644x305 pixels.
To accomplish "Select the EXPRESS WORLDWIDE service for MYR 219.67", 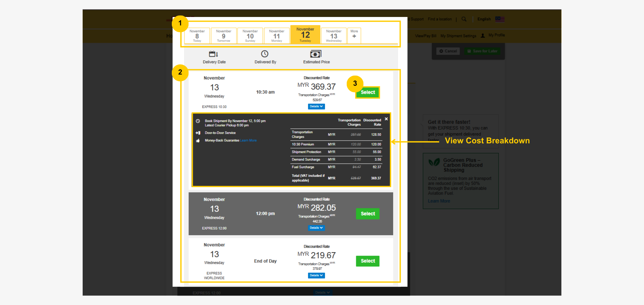I will click(x=368, y=261).
